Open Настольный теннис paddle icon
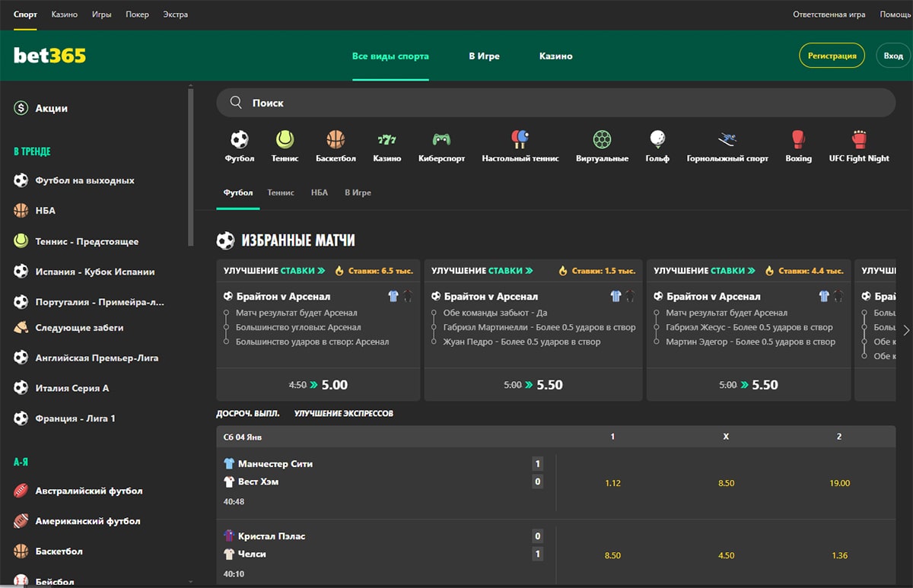The height and width of the screenshot is (588, 913). (520, 139)
